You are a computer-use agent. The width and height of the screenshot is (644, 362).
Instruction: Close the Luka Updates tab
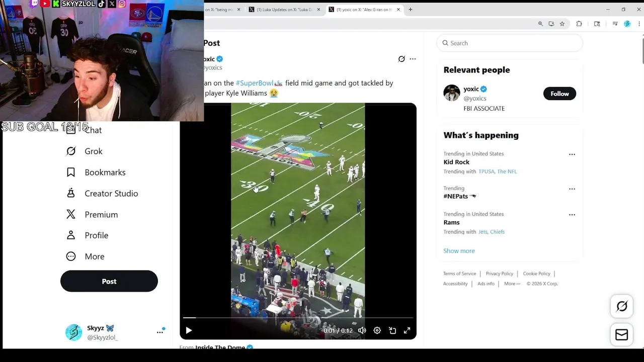click(x=318, y=10)
